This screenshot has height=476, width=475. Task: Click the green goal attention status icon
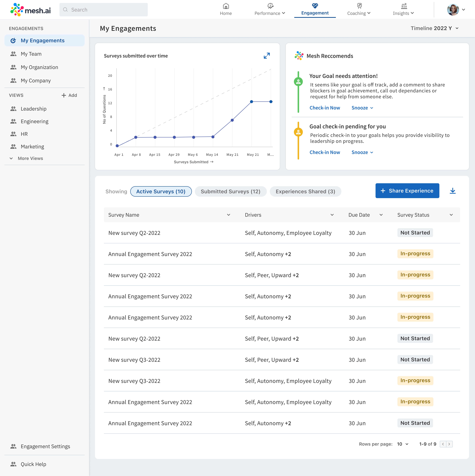(298, 82)
